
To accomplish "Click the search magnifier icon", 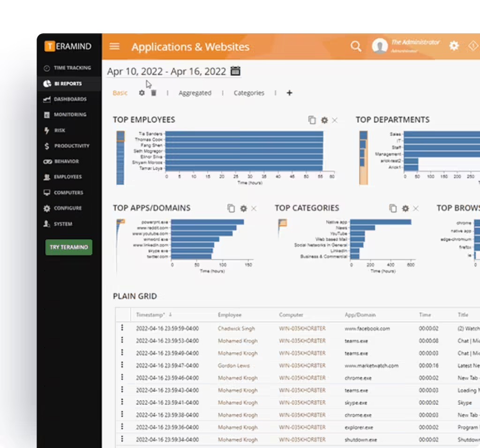I will (356, 46).
